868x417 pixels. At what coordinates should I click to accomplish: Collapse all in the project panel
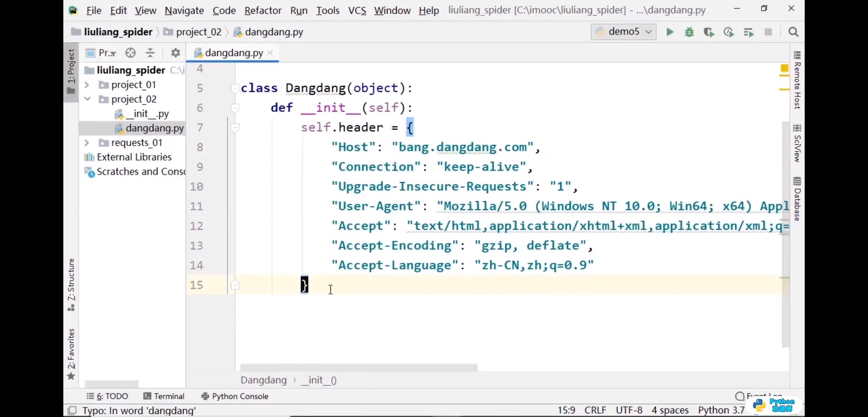coord(150,53)
